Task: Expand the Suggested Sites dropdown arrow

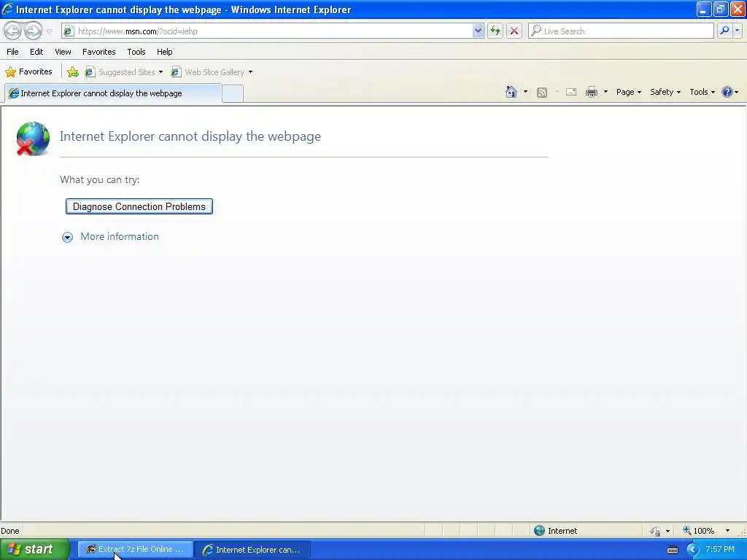Action: [160, 72]
